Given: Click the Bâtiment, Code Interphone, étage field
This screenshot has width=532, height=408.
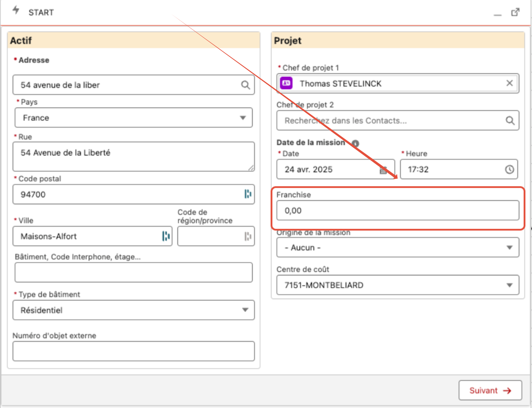Looking at the screenshot, I should (x=134, y=272).
